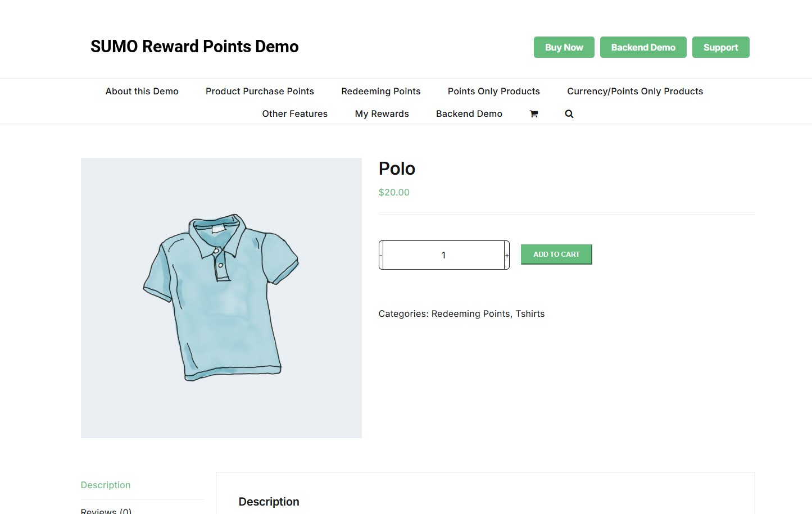Increase quantity using the plus stepper
Screen dimensions: 812x514
tap(506, 254)
